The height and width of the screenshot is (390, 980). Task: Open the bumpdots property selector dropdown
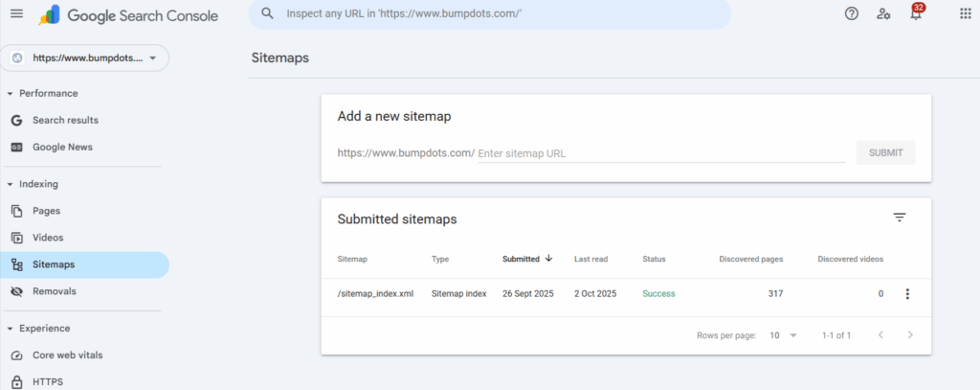85,58
